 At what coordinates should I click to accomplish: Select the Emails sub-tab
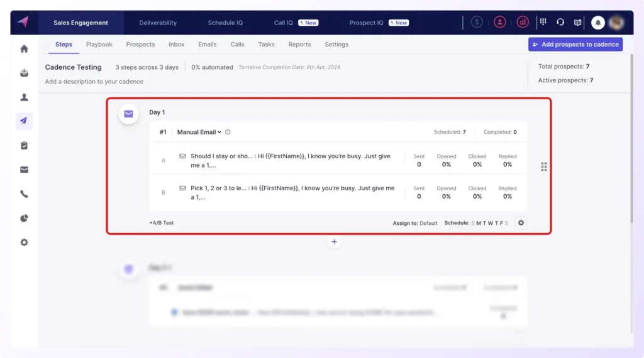tap(207, 45)
